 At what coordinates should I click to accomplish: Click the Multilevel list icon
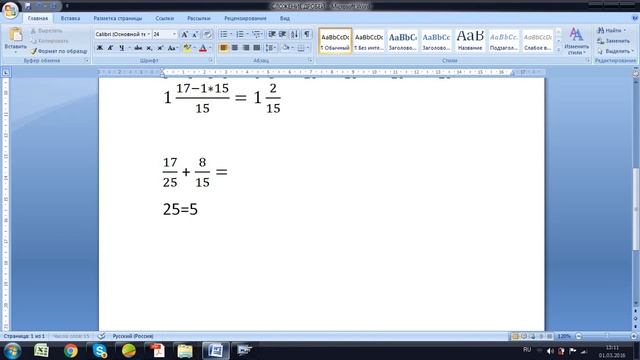pos(256,34)
